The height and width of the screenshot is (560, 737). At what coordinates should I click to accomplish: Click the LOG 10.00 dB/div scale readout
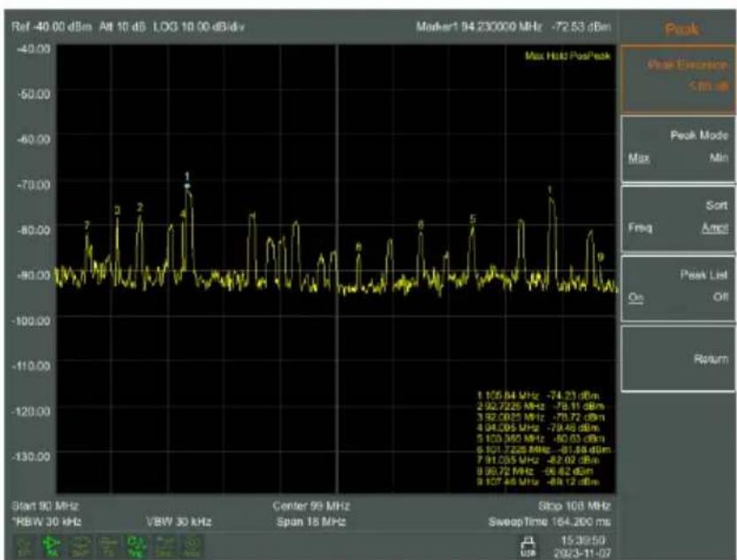199,26
